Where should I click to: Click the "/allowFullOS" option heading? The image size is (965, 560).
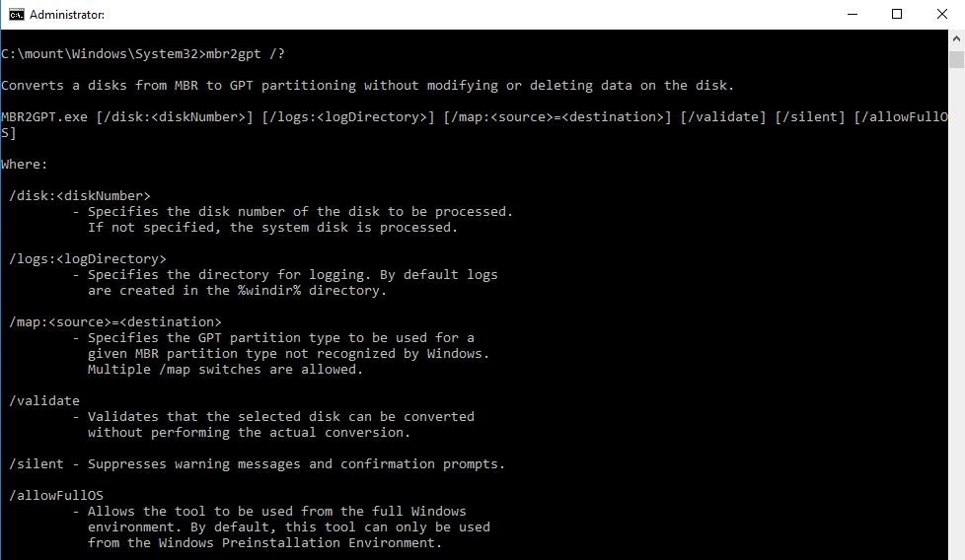click(x=56, y=496)
